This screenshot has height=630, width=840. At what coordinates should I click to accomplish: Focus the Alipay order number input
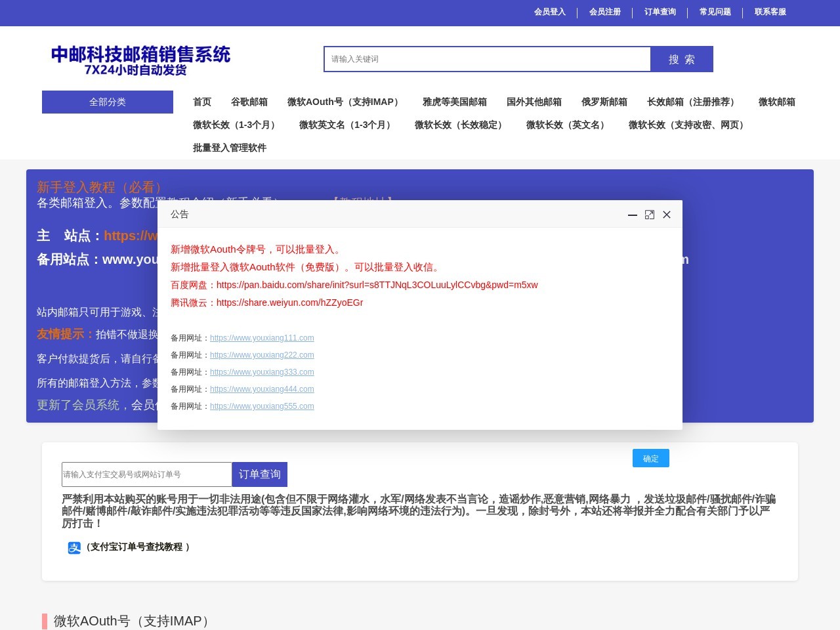click(147, 474)
